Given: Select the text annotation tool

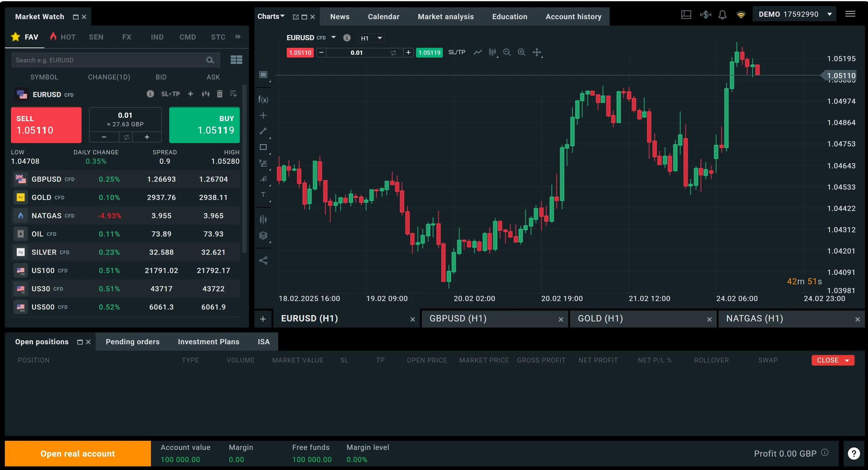Looking at the screenshot, I should pyautogui.click(x=263, y=195).
